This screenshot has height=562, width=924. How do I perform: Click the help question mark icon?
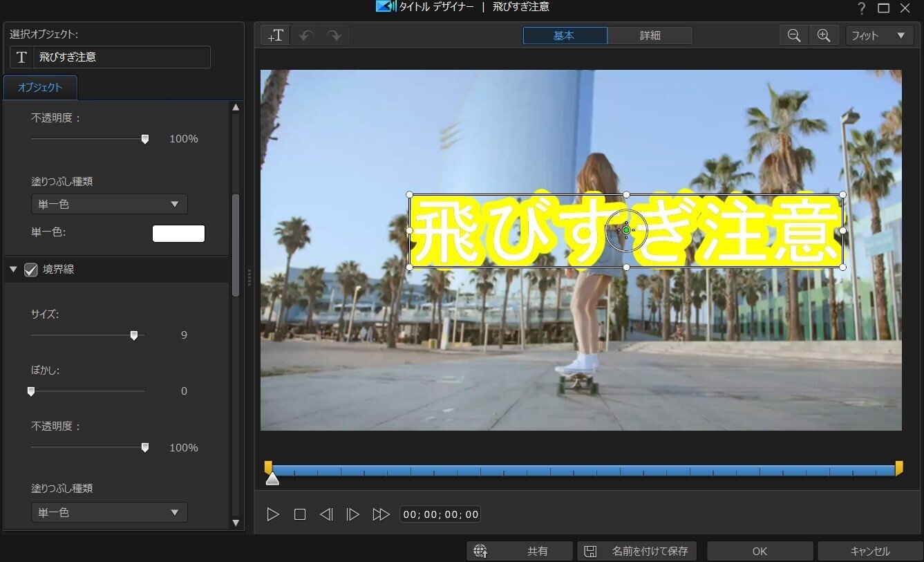pos(862,8)
